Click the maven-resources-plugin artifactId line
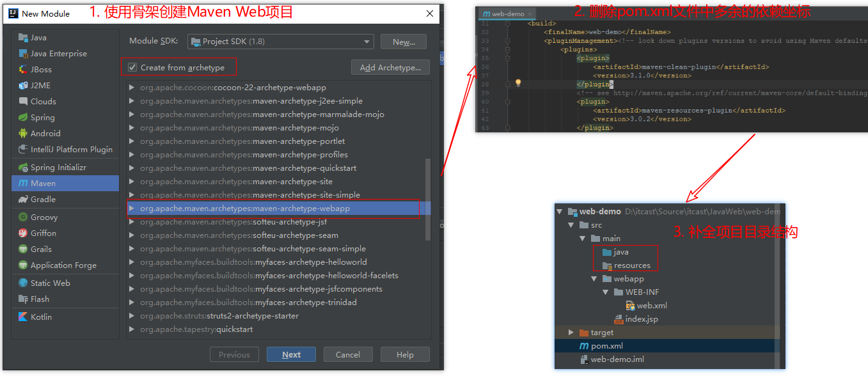Image resolution: width=868 pixels, height=378 pixels. click(x=689, y=110)
